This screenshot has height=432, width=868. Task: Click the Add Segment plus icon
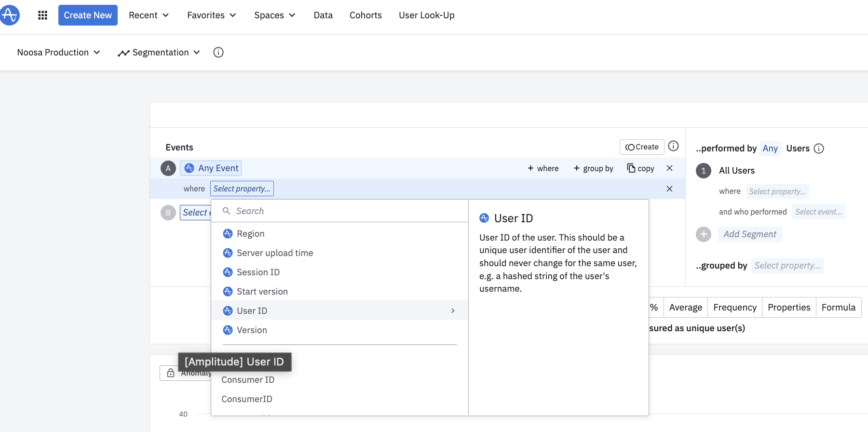tap(704, 234)
